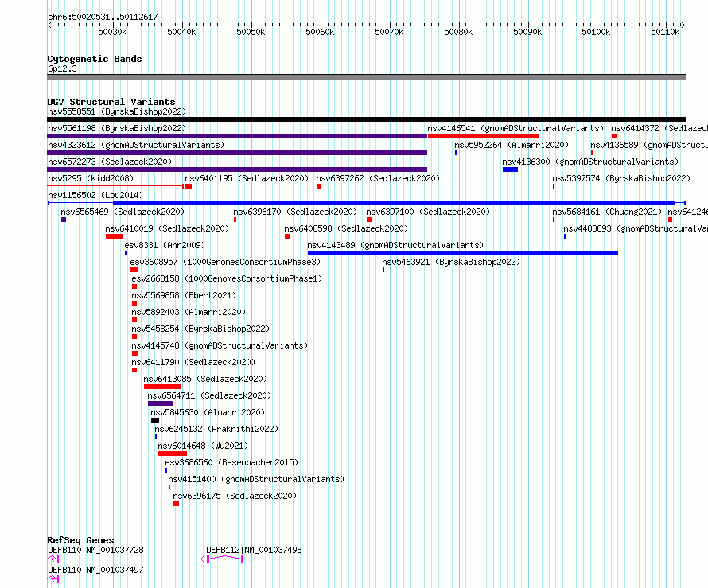Screen dimensions: 708x588
Task: Click the DEFB110 NM_001037497 gene arrow glyph
Action: (x=53, y=579)
